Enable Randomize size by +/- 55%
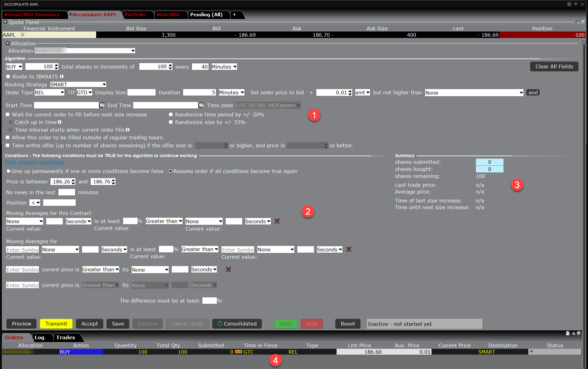The image size is (588, 369). [x=171, y=122]
